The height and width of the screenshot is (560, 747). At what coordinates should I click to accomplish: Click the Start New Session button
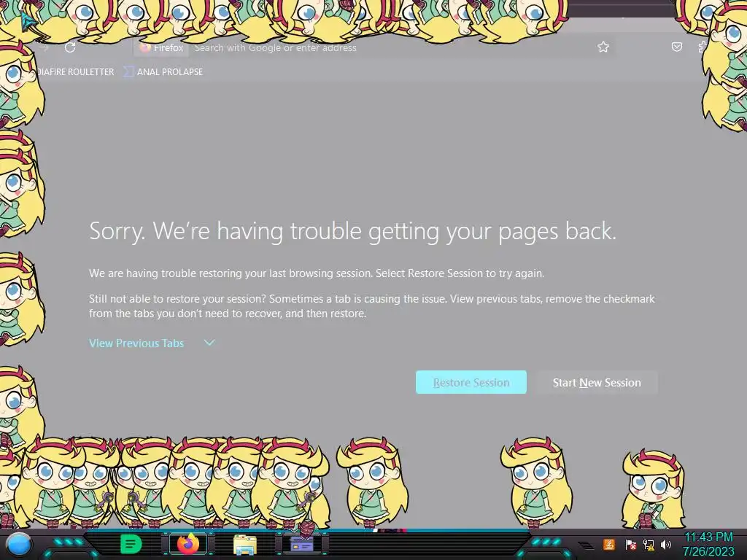[597, 382]
